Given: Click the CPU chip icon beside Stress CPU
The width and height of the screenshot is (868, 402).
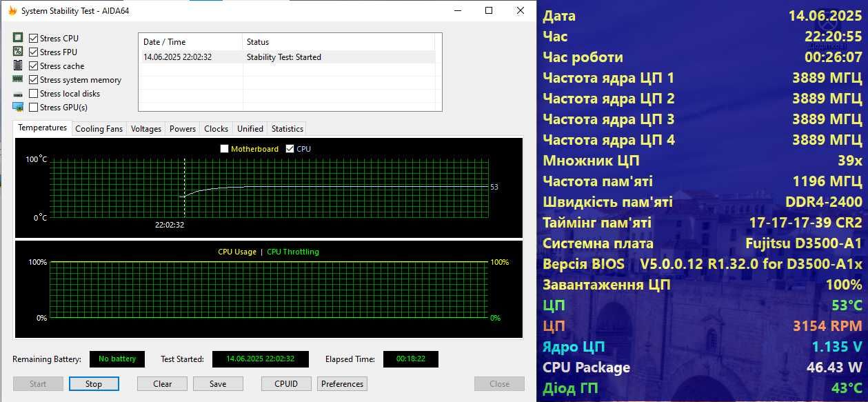Looking at the screenshot, I should pos(18,38).
